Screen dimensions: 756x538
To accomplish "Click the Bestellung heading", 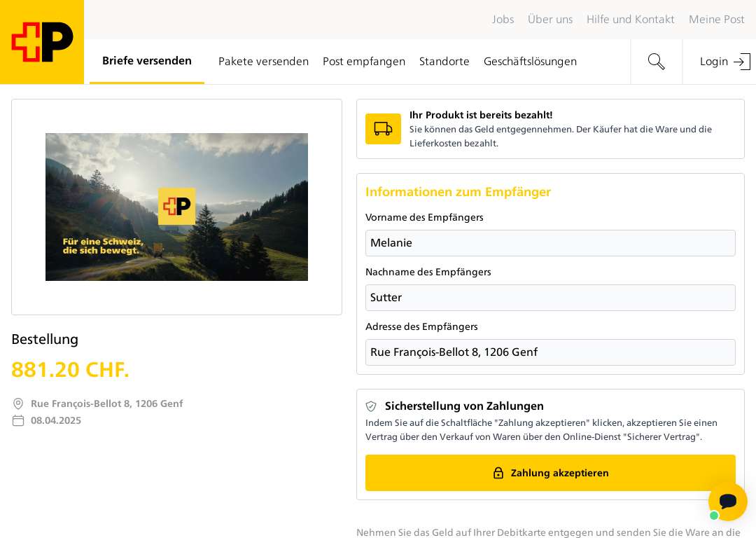I will (x=45, y=339).
